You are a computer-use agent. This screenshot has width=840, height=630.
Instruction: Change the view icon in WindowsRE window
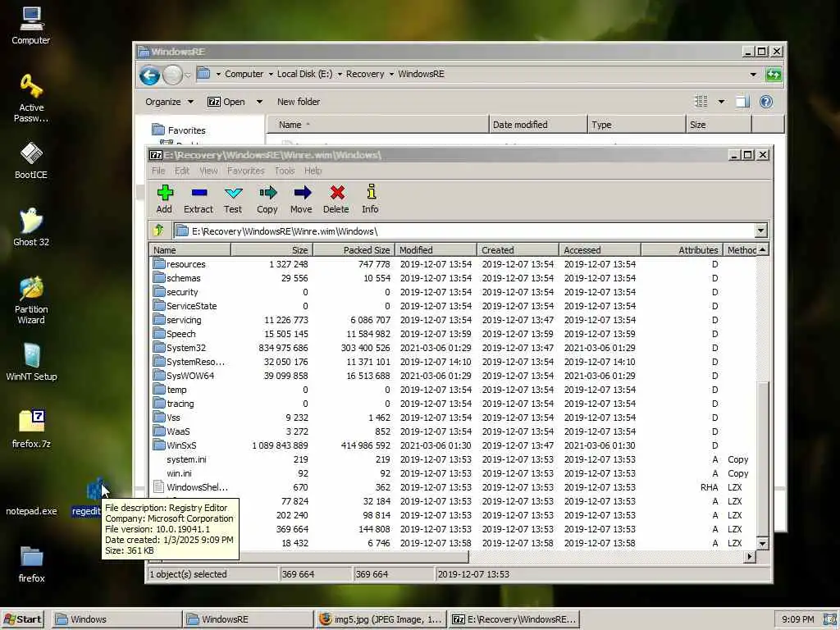pyautogui.click(x=701, y=101)
